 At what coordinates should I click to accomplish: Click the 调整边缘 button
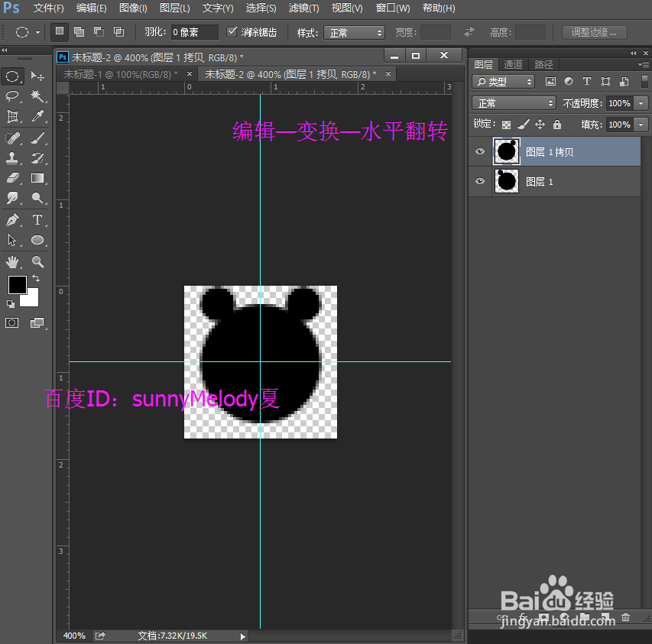[594, 32]
